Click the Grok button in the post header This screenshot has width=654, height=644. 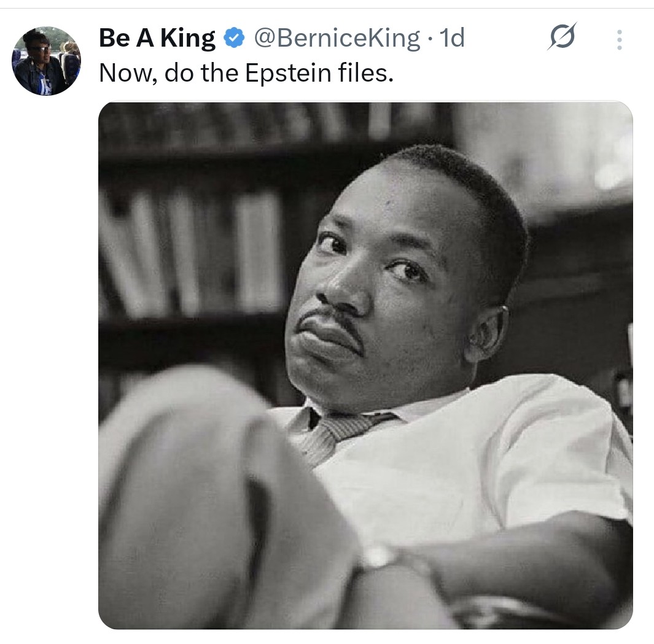563,38
